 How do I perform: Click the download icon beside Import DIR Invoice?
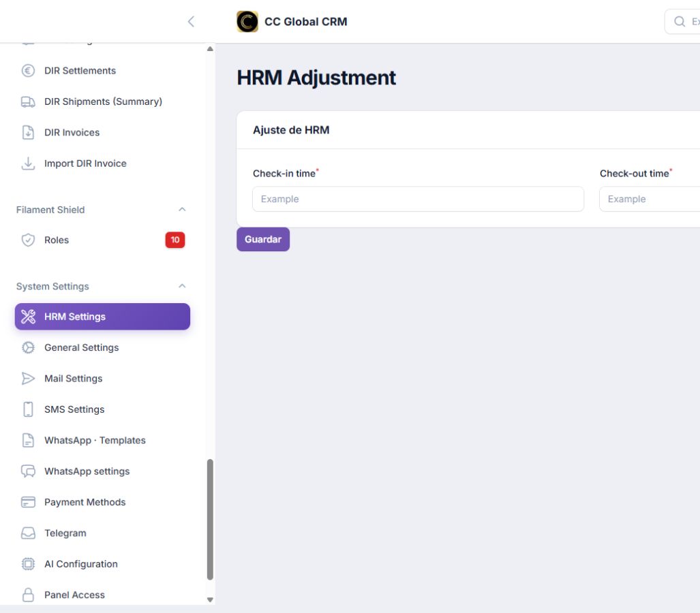28,163
